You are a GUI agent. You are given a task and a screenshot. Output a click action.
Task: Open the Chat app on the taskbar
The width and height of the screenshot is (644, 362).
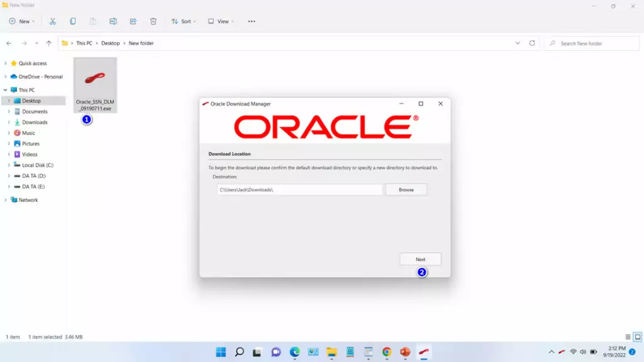point(276,352)
